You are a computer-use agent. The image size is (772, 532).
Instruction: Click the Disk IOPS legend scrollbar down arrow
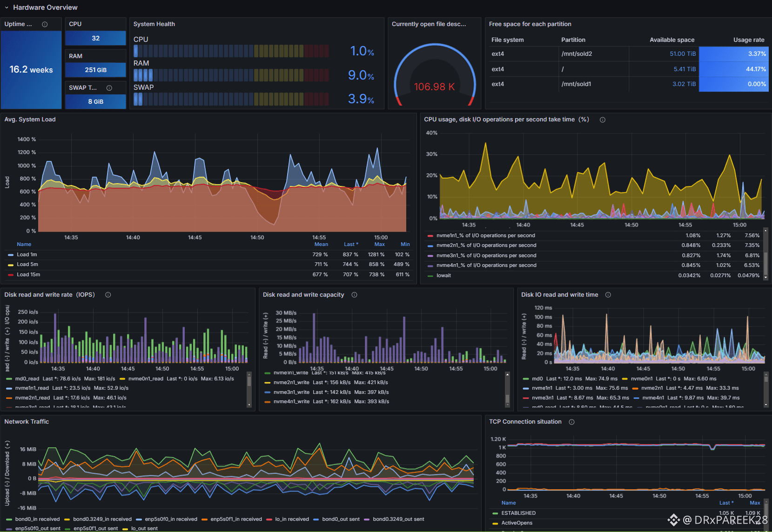coord(249,405)
